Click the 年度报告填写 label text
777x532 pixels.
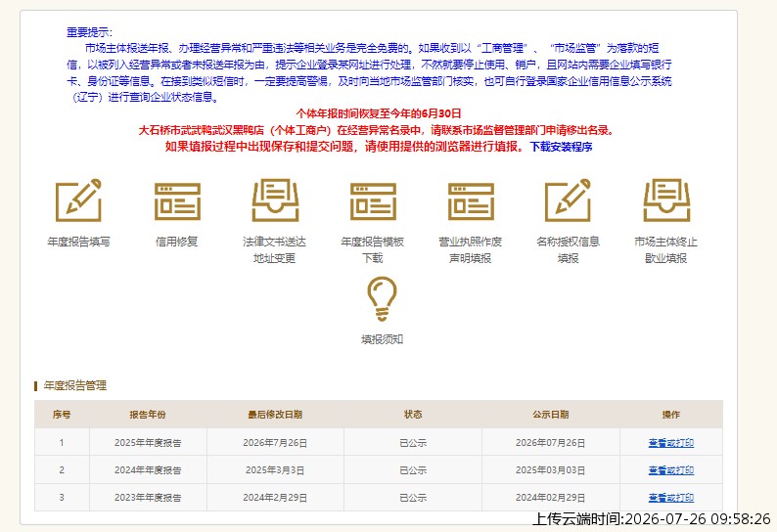(x=79, y=242)
